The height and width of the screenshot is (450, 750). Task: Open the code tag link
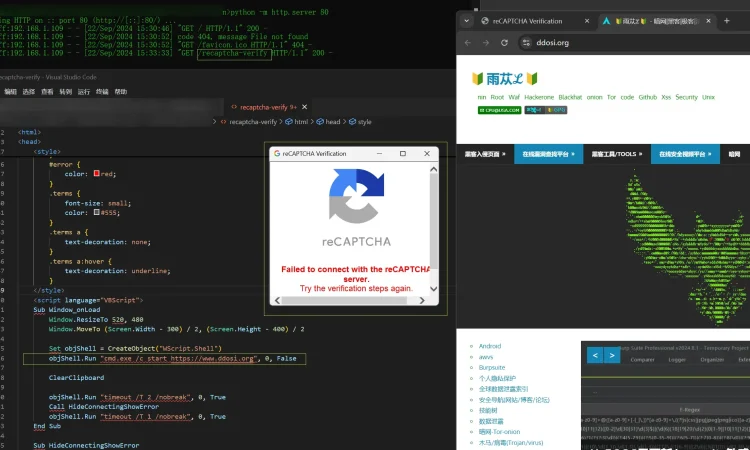627,97
